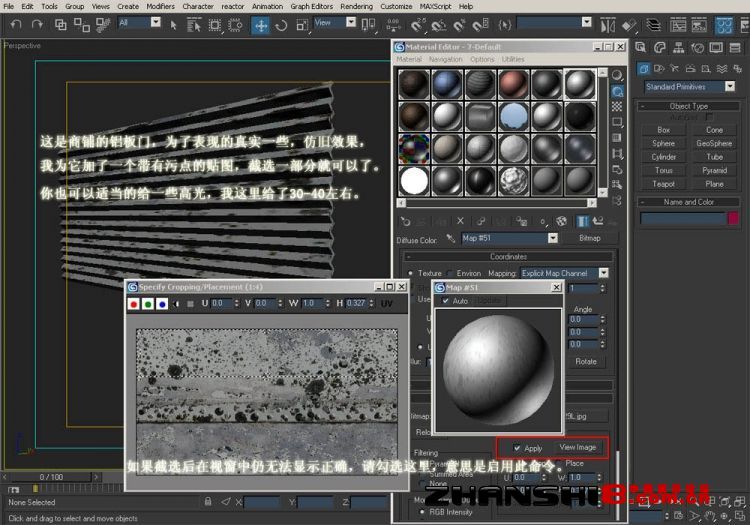Image resolution: width=750 pixels, height=525 pixels.
Task: Open Material Editor toolbar icon
Action: 724,25
